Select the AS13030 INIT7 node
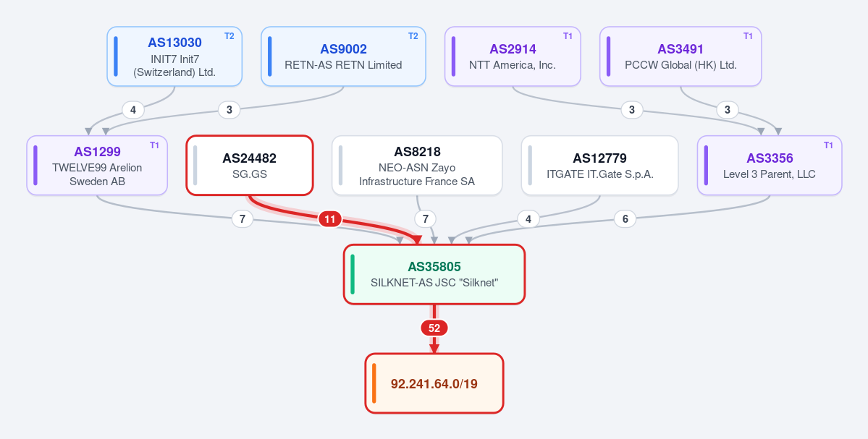Image resolution: width=868 pixels, height=439 pixels. pyautogui.click(x=174, y=56)
